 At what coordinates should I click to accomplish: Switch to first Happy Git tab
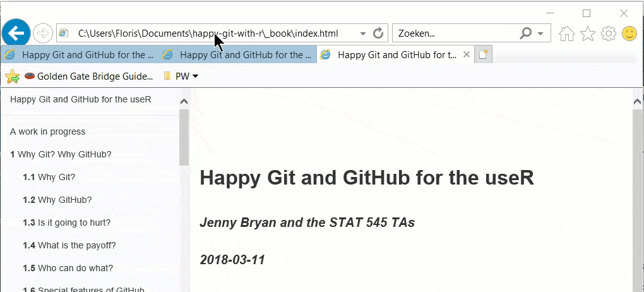[x=80, y=54]
